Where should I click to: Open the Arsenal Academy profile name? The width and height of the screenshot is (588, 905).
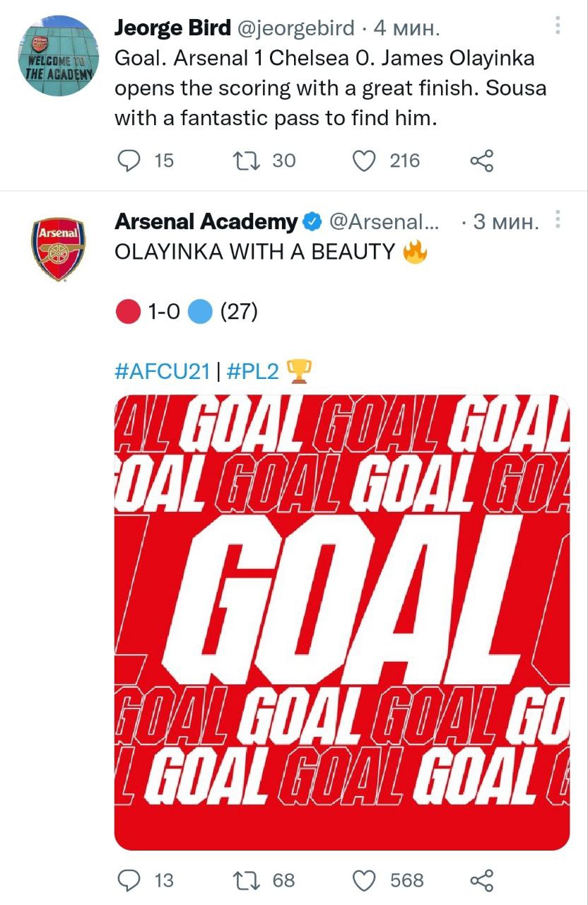click(206, 222)
